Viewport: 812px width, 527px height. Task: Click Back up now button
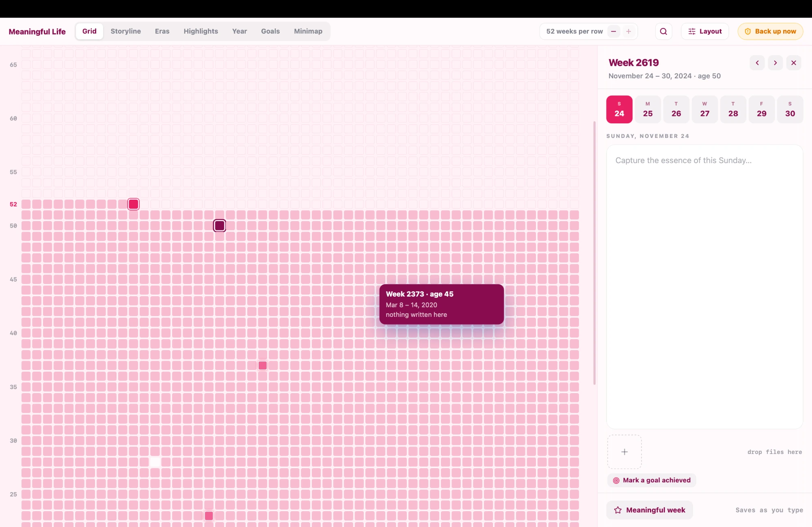point(770,31)
